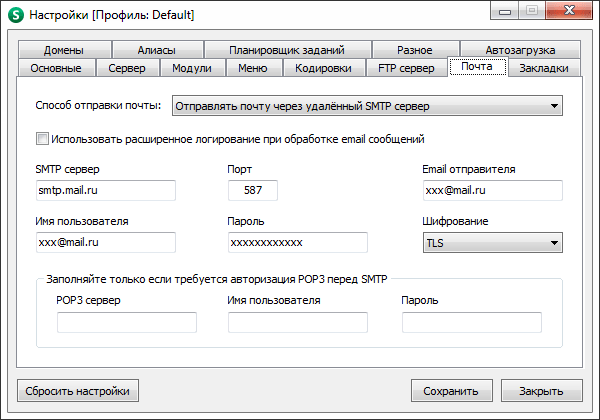600x420 pixels.
Task: Open the Сервер tab
Action: coord(128,68)
